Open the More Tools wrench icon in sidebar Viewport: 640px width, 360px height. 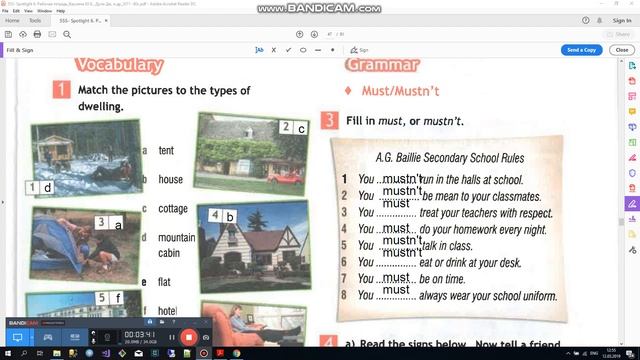click(632, 250)
